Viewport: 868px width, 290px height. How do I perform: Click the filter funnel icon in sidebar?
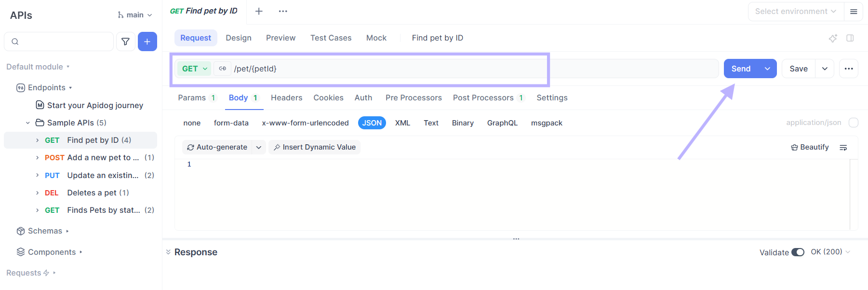click(x=125, y=41)
